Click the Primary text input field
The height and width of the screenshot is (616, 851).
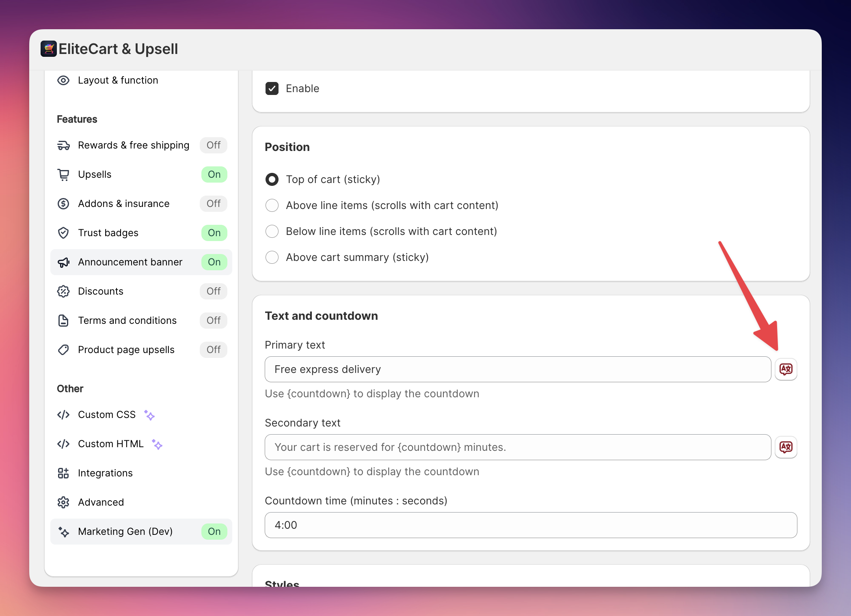[518, 369]
